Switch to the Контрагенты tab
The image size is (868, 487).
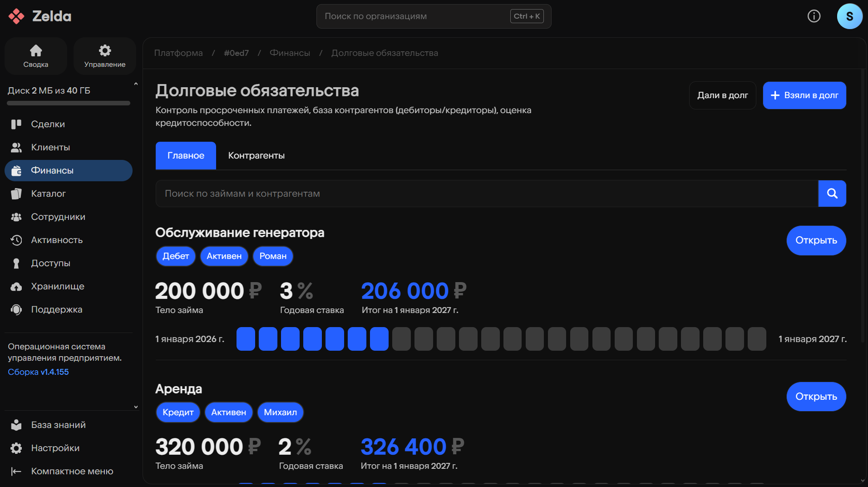[256, 155]
